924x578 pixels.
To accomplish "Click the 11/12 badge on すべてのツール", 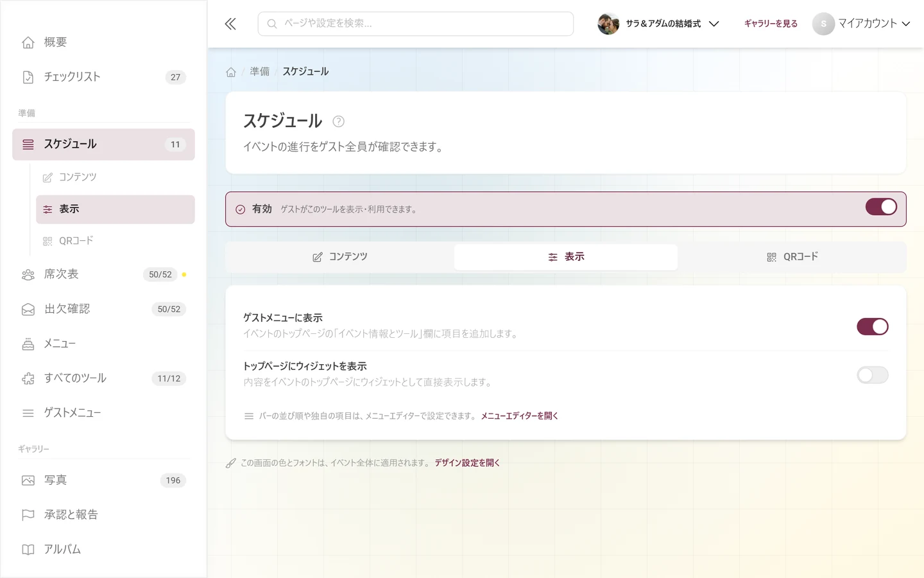I will pyautogui.click(x=169, y=378).
